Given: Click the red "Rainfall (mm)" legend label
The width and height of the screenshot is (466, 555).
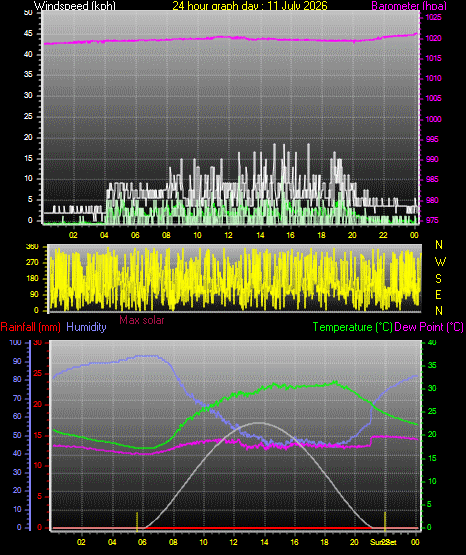Looking at the screenshot, I should [30, 327].
